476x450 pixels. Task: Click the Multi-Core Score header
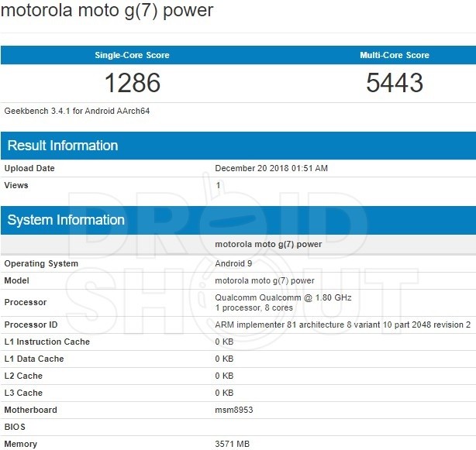[x=395, y=55]
